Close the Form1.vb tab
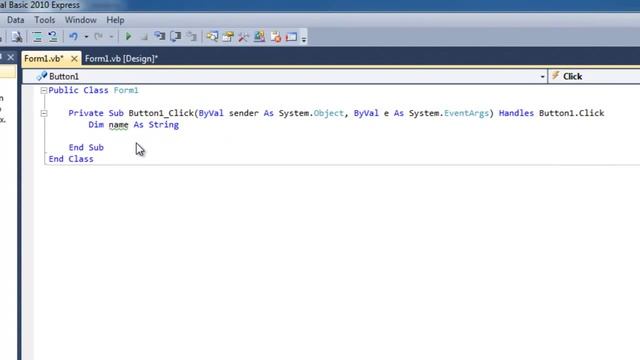This screenshot has width=640, height=360. tap(74, 59)
